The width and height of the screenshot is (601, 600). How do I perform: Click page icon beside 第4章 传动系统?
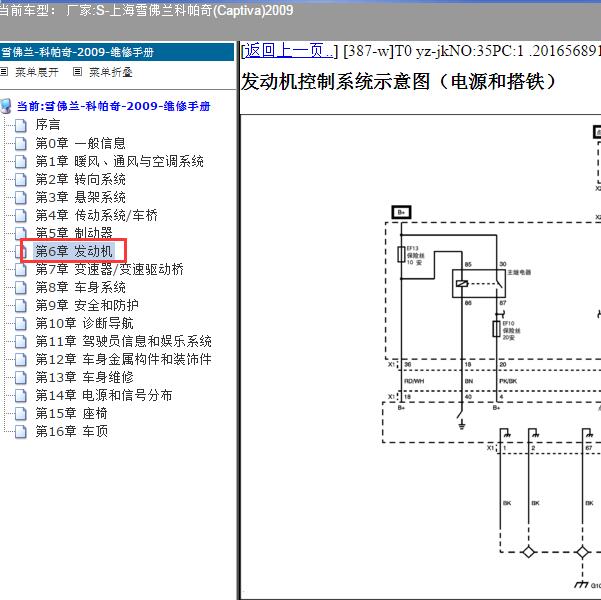pyautogui.click(x=21, y=215)
